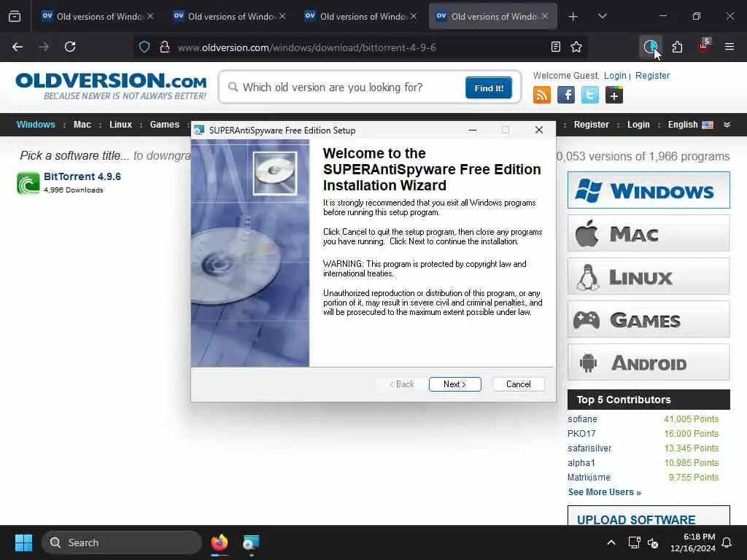
Task: Open contributor alpha1's profile link
Action: point(581,462)
